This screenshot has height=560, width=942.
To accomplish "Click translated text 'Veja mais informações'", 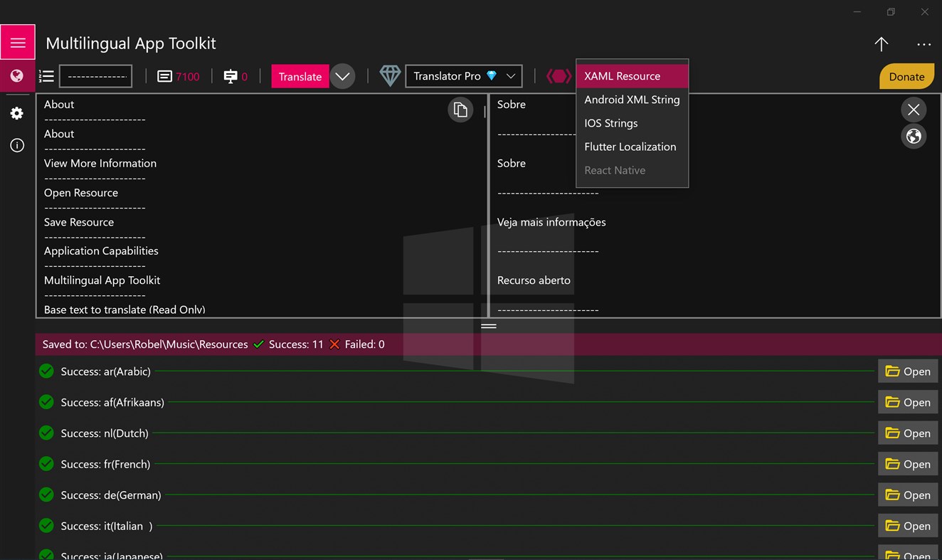I will (x=551, y=222).
